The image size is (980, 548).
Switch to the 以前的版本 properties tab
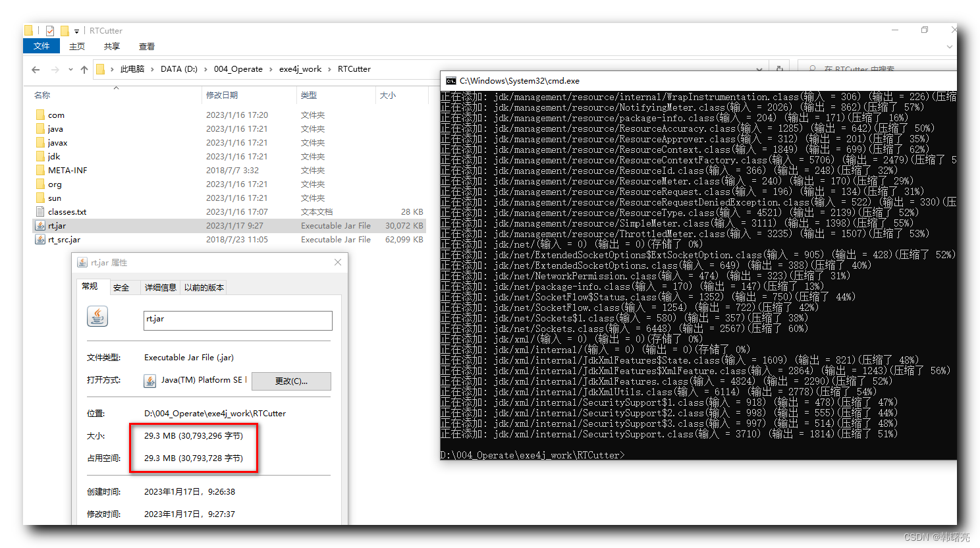pos(204,287)
